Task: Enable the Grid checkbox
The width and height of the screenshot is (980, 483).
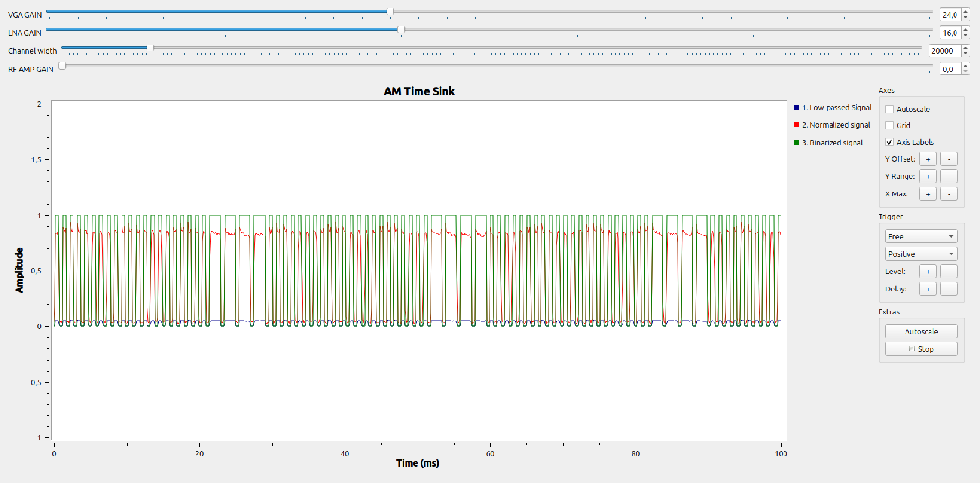Action: click(890, 125)
